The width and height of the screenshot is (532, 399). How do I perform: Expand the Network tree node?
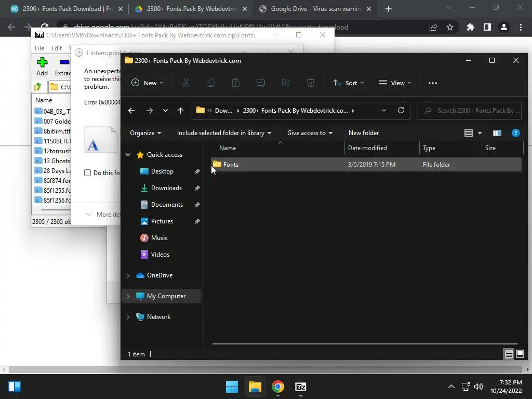128,317
